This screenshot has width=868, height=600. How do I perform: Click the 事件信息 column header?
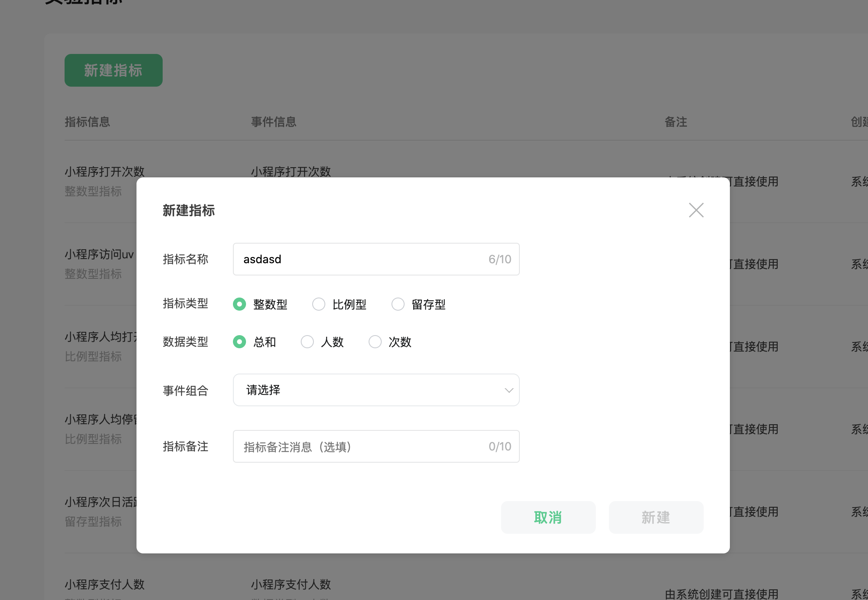pos(273,122)
